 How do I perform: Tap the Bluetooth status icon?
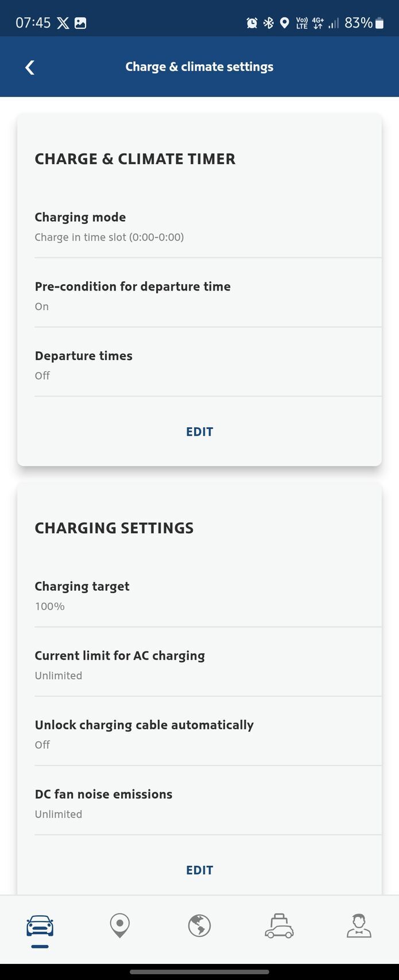click(268, 23)
